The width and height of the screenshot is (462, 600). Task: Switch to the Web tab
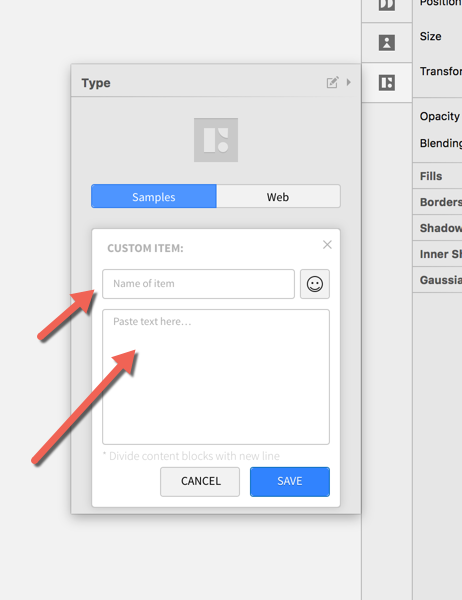tap(278, 196)
